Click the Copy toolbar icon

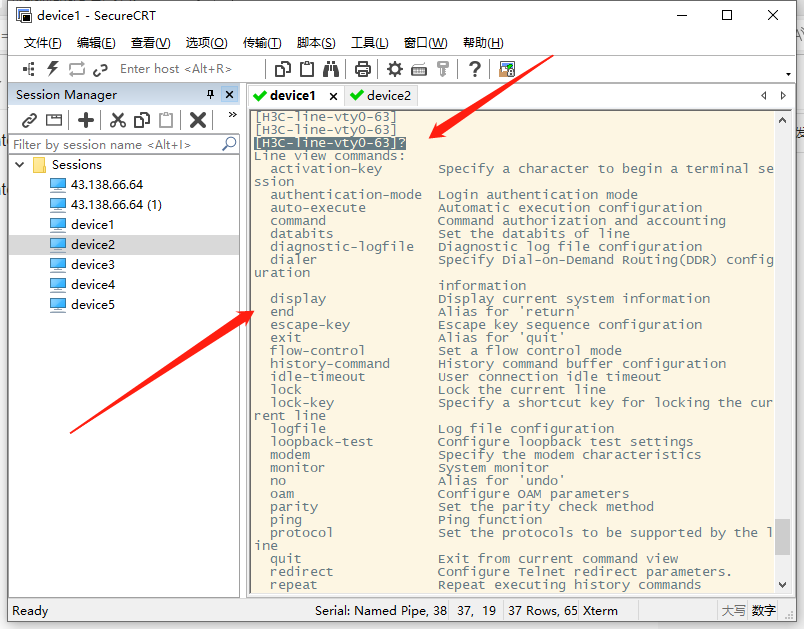point(283,69)
